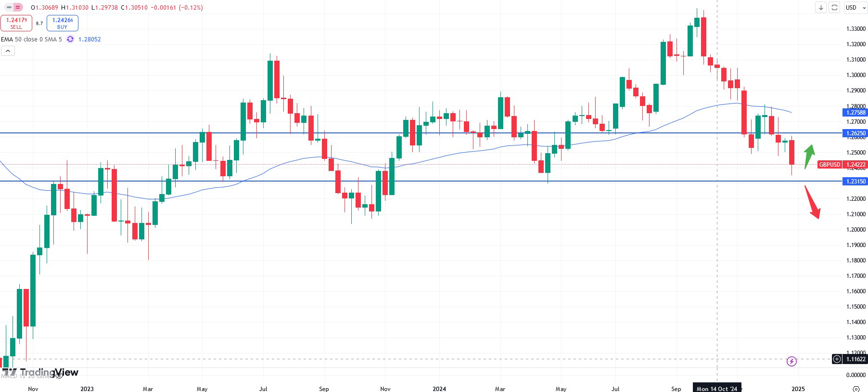Viewport: 868px width, 392px height.
Task: Click the pink approximate-equal symbol status icon
Action: click(x=18, y=7)
